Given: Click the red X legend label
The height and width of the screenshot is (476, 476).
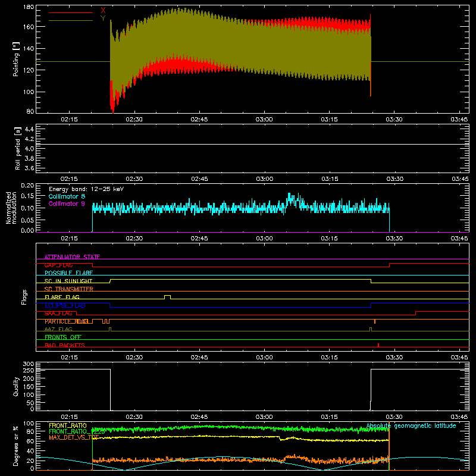Looking at the screenshot, I should (x=103, y=10).
